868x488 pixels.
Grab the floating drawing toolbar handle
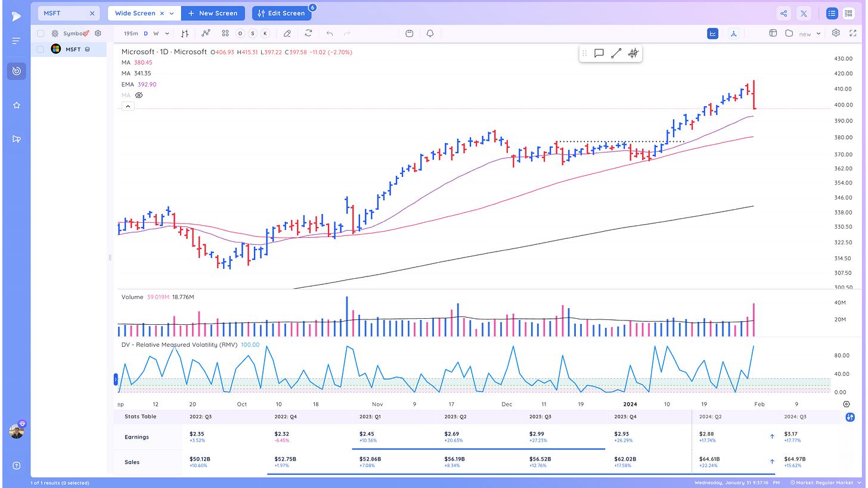tap(584, 53)
